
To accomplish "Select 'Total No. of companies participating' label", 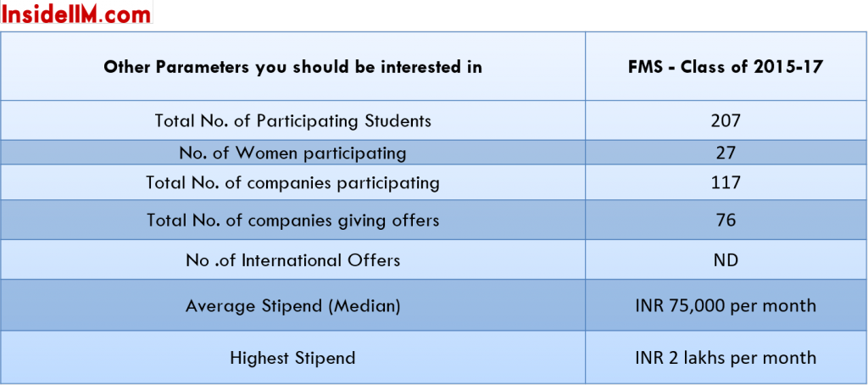I will [x=292, y=182].
